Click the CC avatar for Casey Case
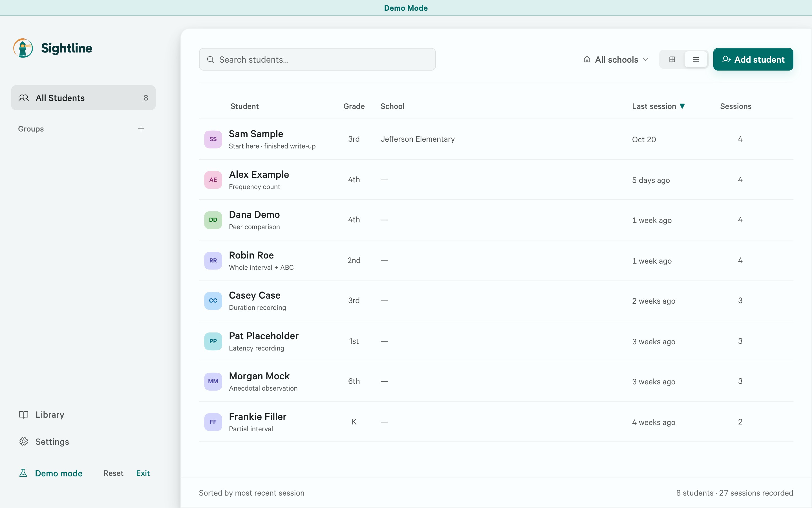812x508 pixels. [x=213, y=301]
